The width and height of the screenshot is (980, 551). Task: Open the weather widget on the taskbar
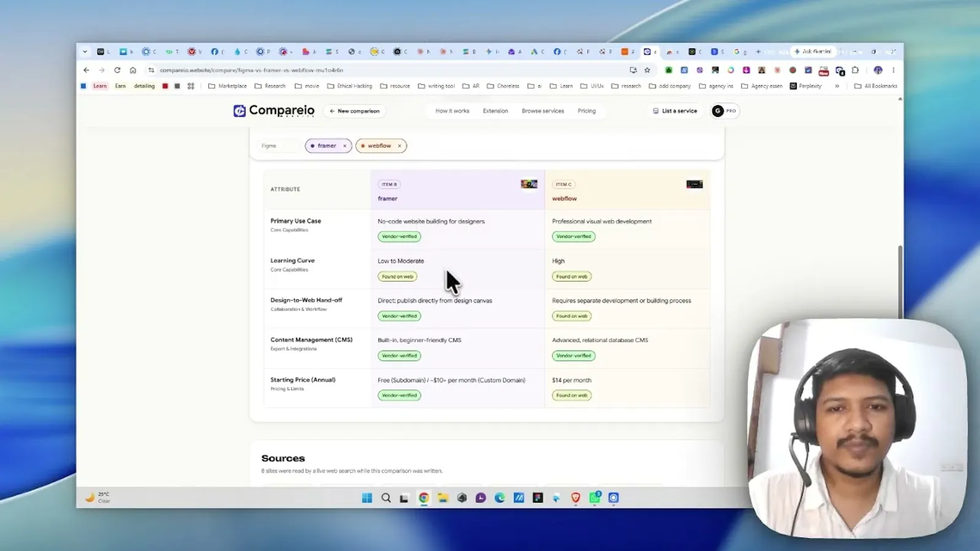point(98,498)
